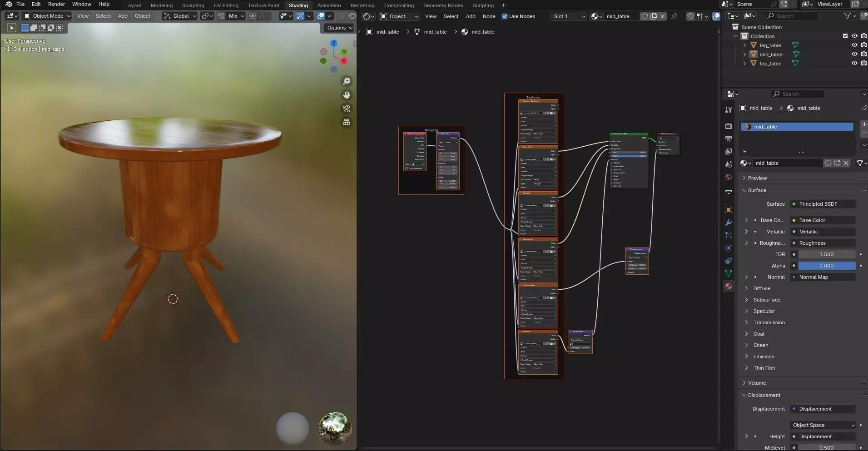Screen dimensions: 868x451
Task: Open the Modifiers wrench tab
Action: click(729, 223)
